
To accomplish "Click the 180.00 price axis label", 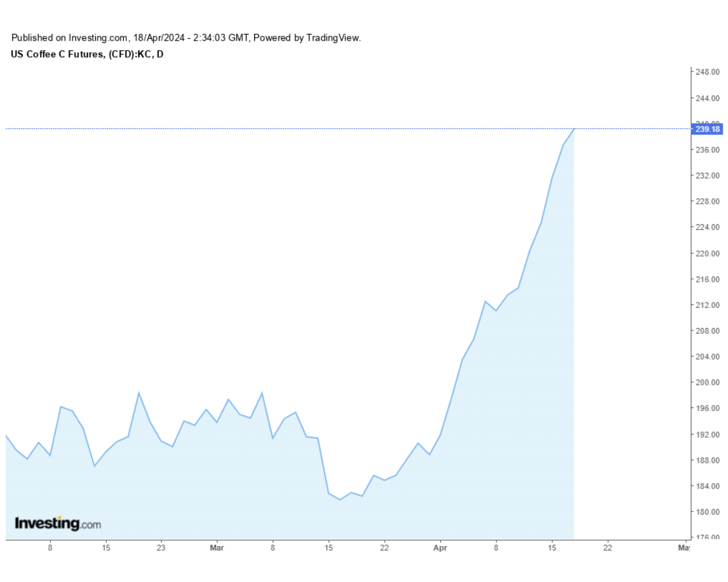I will click(707, 512).
